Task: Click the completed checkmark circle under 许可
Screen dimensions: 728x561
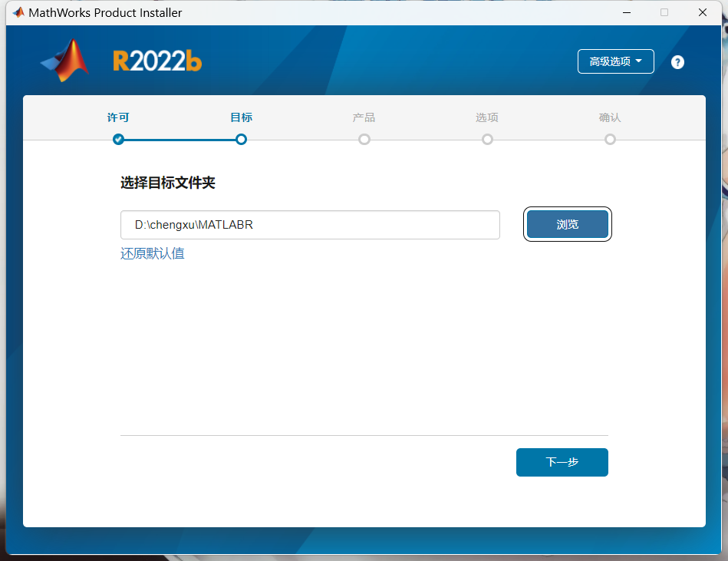Action: click(x=118, y=140)
